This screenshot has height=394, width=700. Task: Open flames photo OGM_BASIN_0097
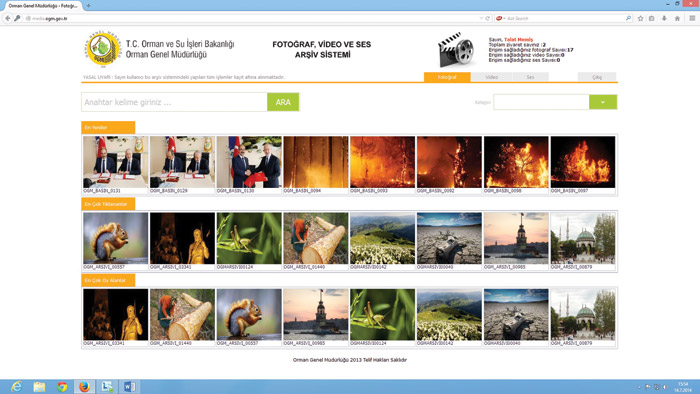583,162
